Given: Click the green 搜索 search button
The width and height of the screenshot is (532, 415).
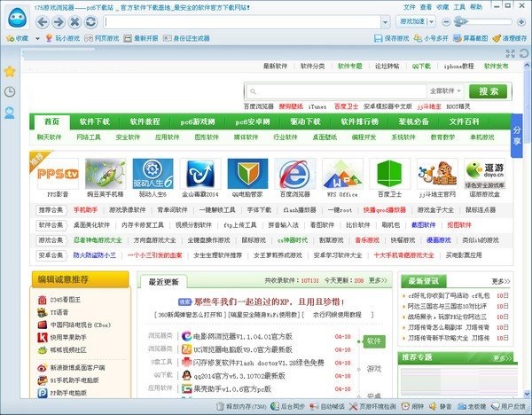Looking at the screenshot, I should (x=489, y=91).
